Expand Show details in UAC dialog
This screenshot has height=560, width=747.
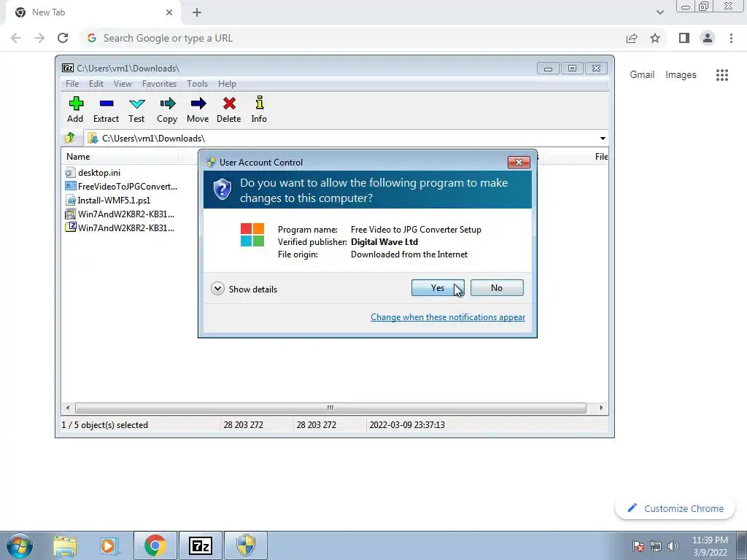pyautogui.click(x=244, y=289)
